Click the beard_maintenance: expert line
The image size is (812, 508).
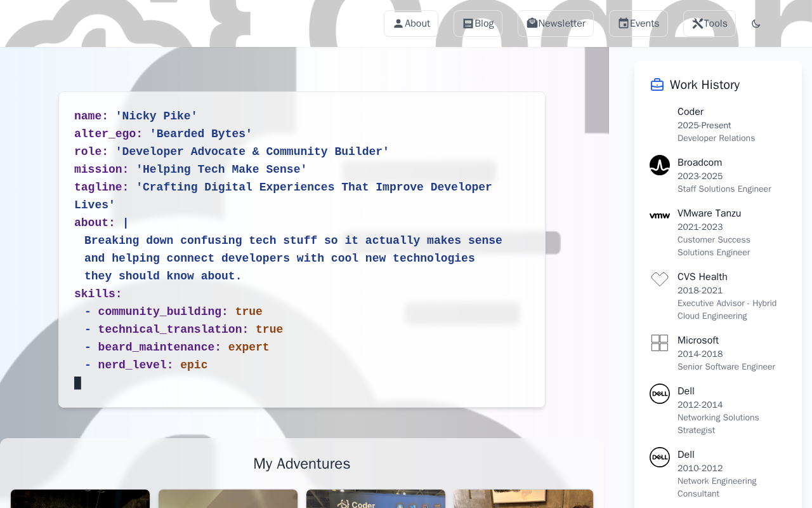(177, 347)
